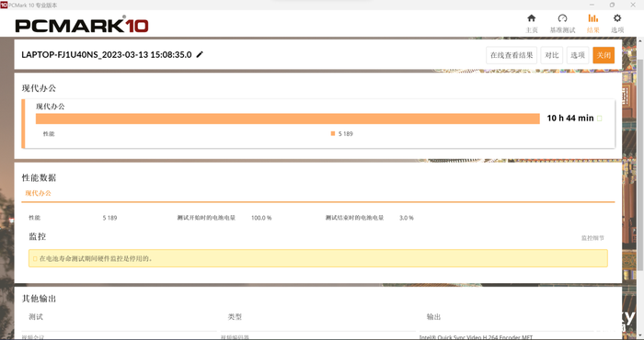
Task: Click the 选项 button in result header
Action: (578, 55)
